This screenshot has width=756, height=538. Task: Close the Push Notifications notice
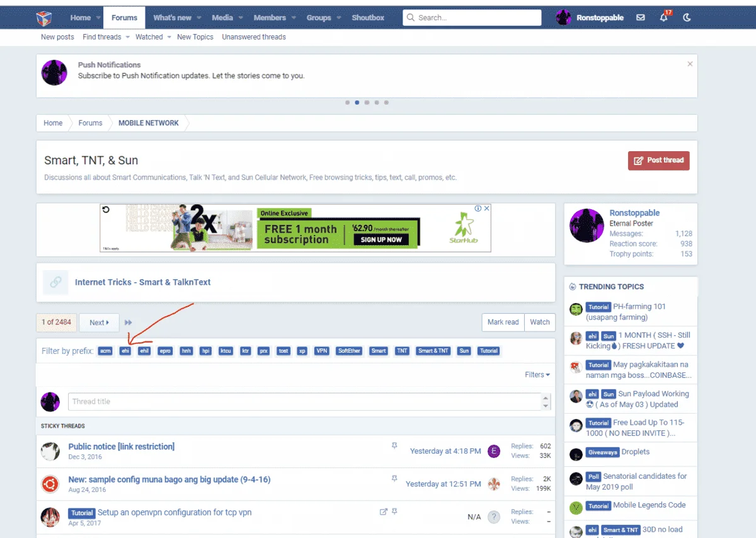point(690,64)
